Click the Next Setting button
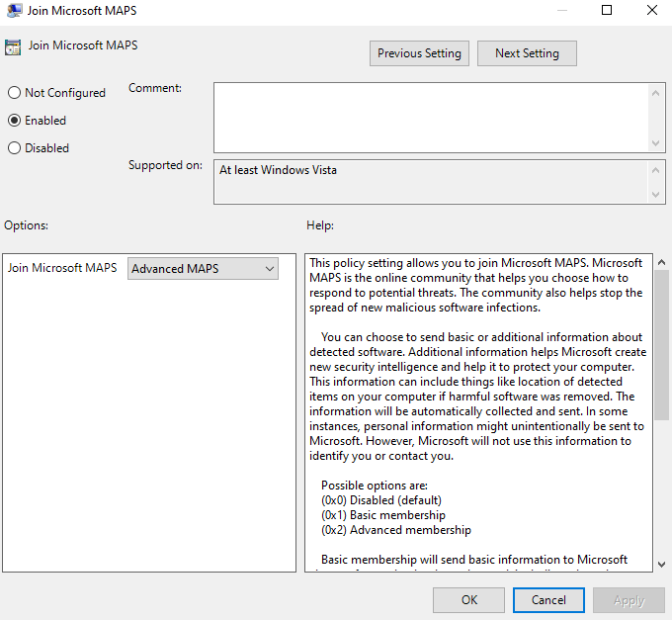Image resolution: width=672 pixels, height=620 pixels. (x=527, y=53)
